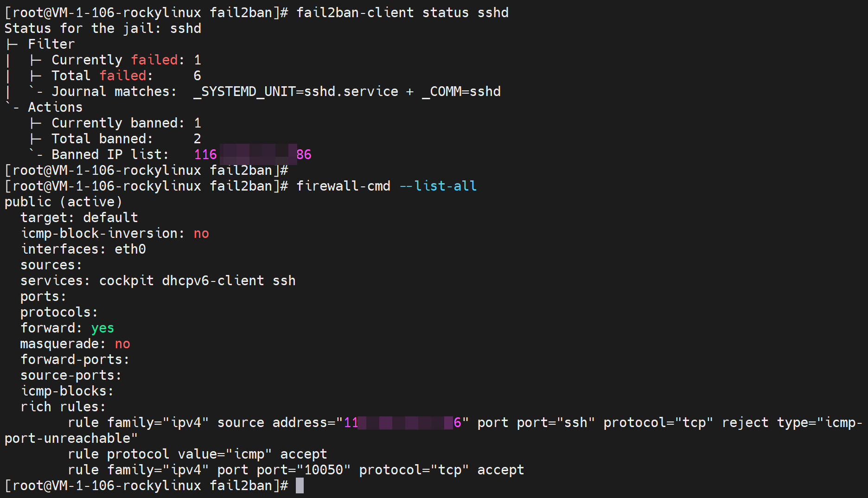The image size is (868, 498).
Task: Click the 'rich rules:' label
Action: pyautogui.click(x=63, y=407)
